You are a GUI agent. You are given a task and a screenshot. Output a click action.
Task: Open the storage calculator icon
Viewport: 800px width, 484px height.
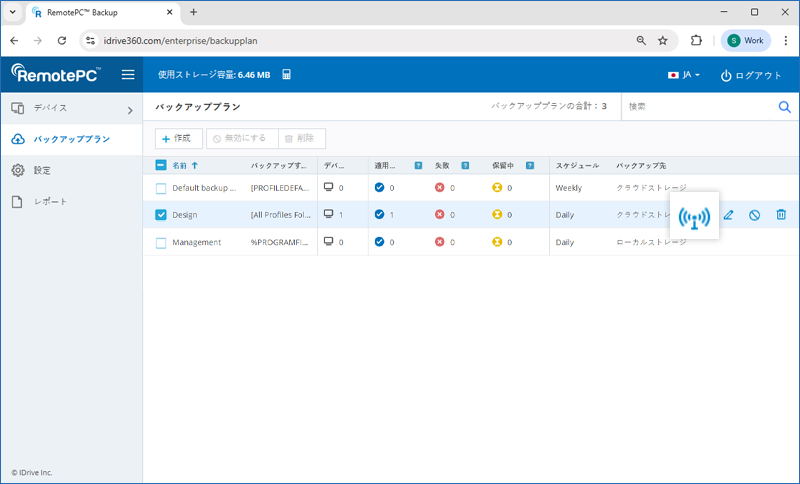pyautogui.click(x=286, y=74)
